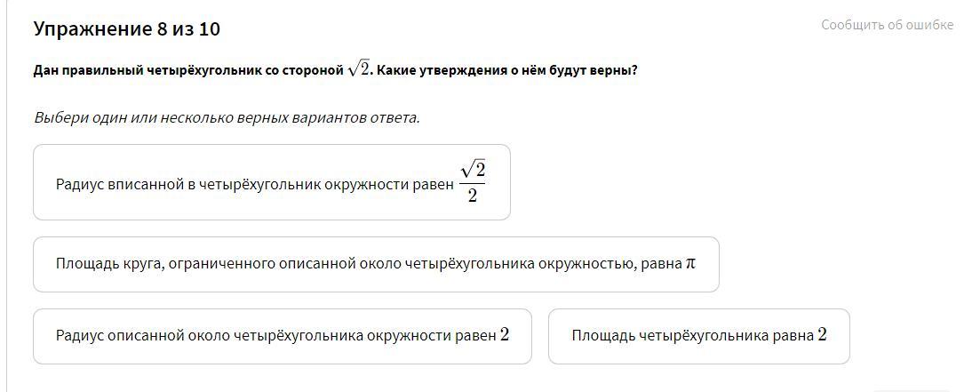Image resolution: width=980 pixels, height=392 pixels.
Task: Click the √2 symbol in the question
Action: [x=359, y=70]
